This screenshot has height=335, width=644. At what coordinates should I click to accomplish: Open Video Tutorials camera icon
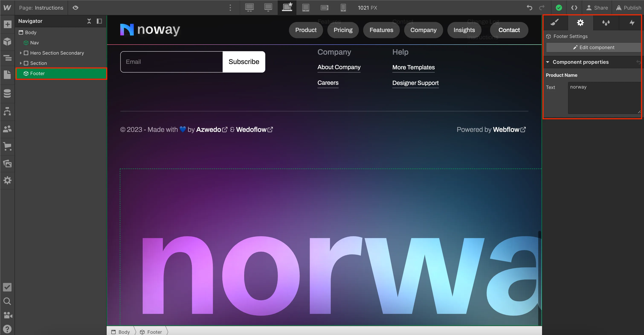7,315
